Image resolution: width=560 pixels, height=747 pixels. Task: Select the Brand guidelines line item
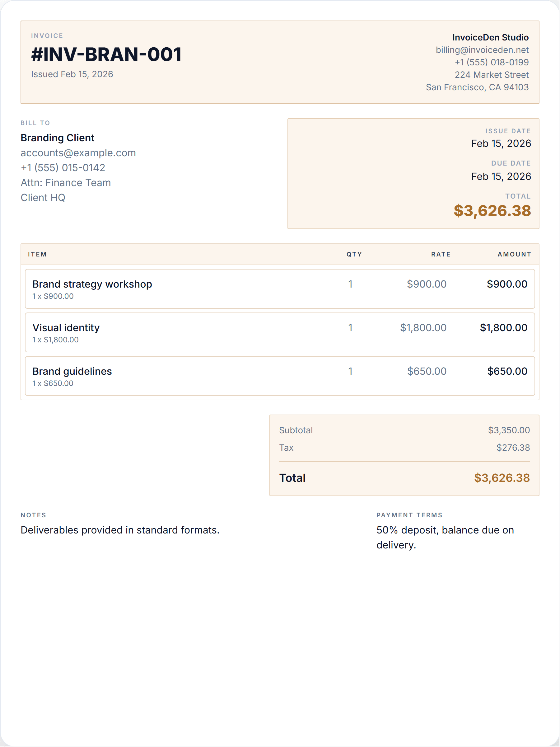[280, 376]
